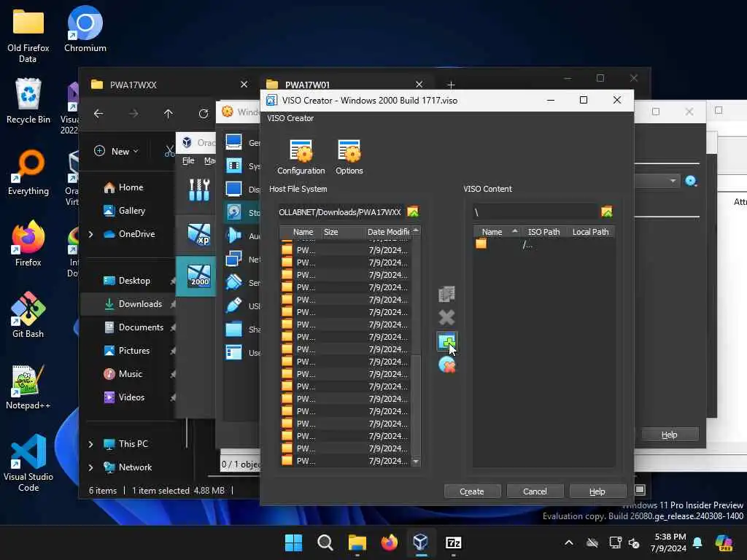Screen dimensions: 747x560
Task: Click the ISO Path column header
Action: point(543,232)
